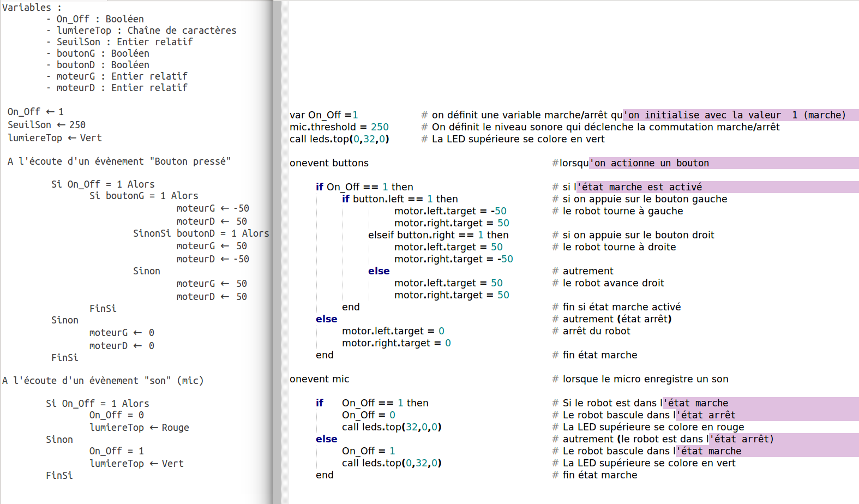Select the "moteurG ← -50" assignment
This screenshot has width=859, height=504.
tap(213, 208)
